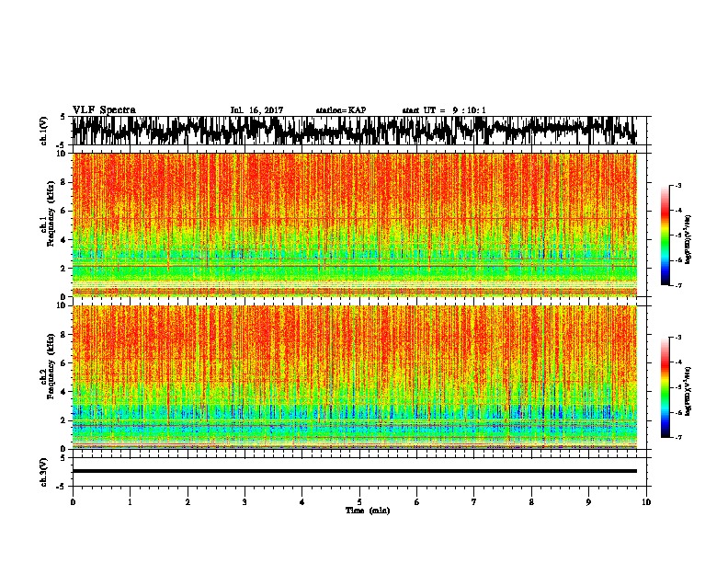Click the "-7" label on ch.2 color bar
This screenshot has width=728, height=563.
point(678,437)
